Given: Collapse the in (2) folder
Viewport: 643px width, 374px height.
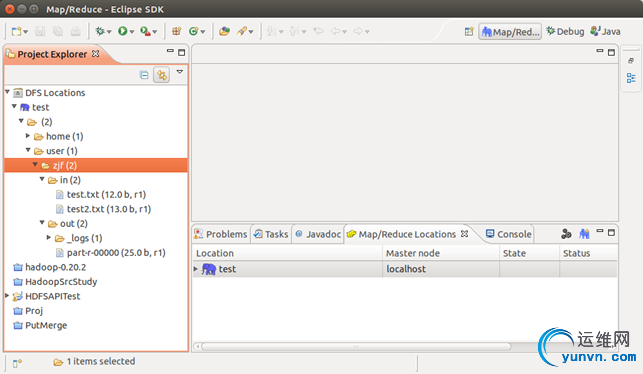Looking at the screenshot, I should [42, 179].
